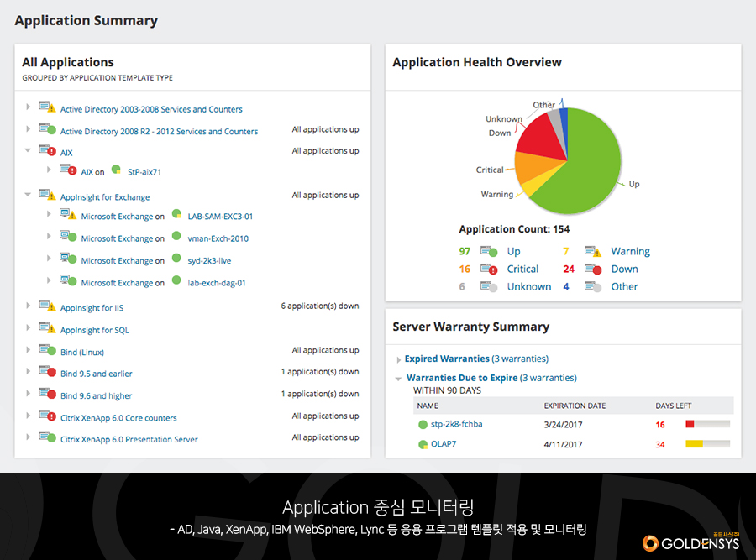Click the warning icon for AppInsight for SQL
The height and width of the screenshot is (560, 756).
point(47,327)
